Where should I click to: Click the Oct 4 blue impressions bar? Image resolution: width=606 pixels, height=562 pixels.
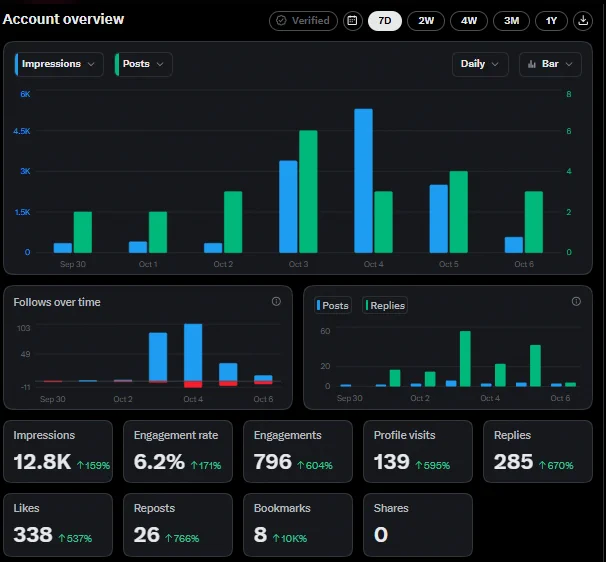click(363, 181)
